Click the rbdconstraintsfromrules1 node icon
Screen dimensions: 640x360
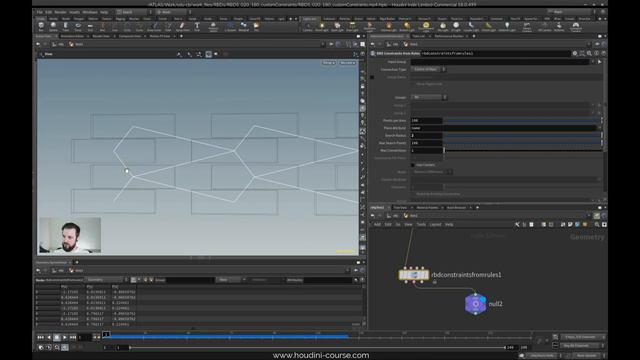pos(413,275)
